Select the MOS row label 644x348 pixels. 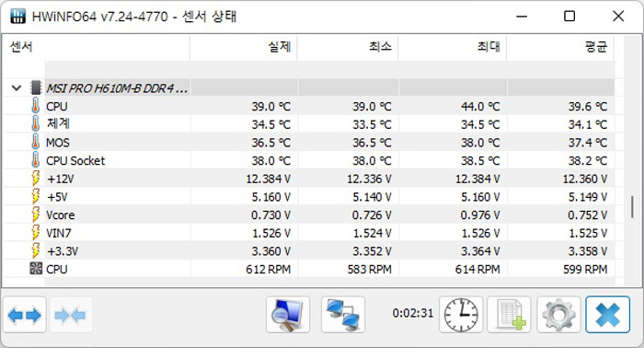(58, 143)
